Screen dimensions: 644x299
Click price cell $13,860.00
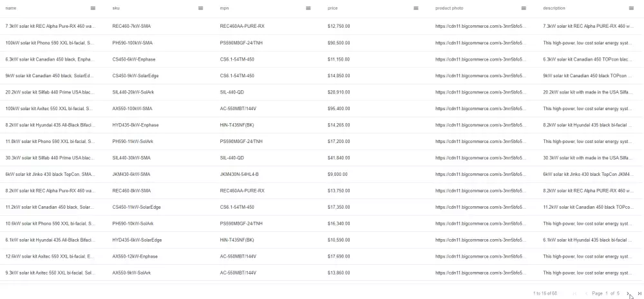point(339,273)
